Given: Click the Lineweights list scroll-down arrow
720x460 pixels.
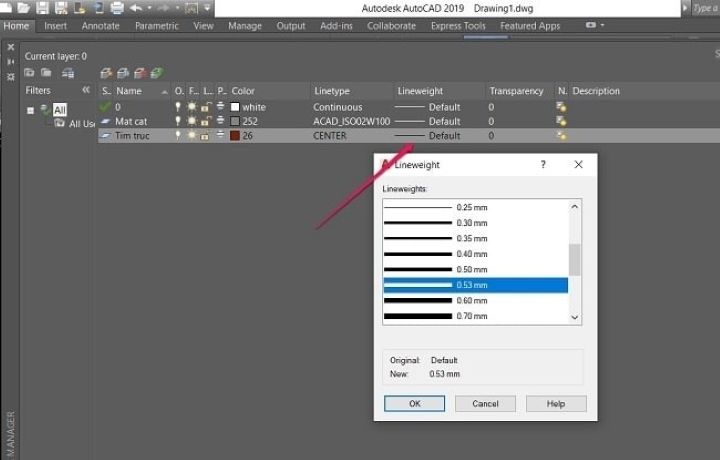Looking at the screenshot, I should pyautogui.click(x=575, y=317).
